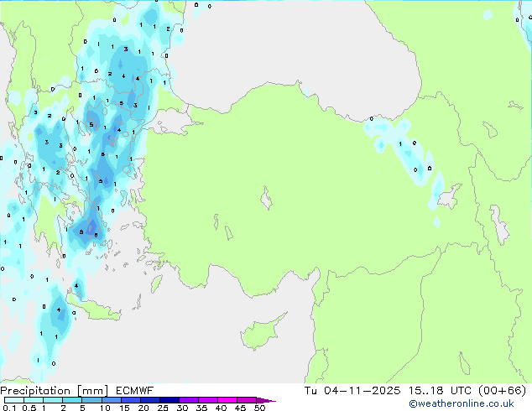Click the 'Precipitation' title word
The width and height of the screenshot is (532, 411).
35,391
